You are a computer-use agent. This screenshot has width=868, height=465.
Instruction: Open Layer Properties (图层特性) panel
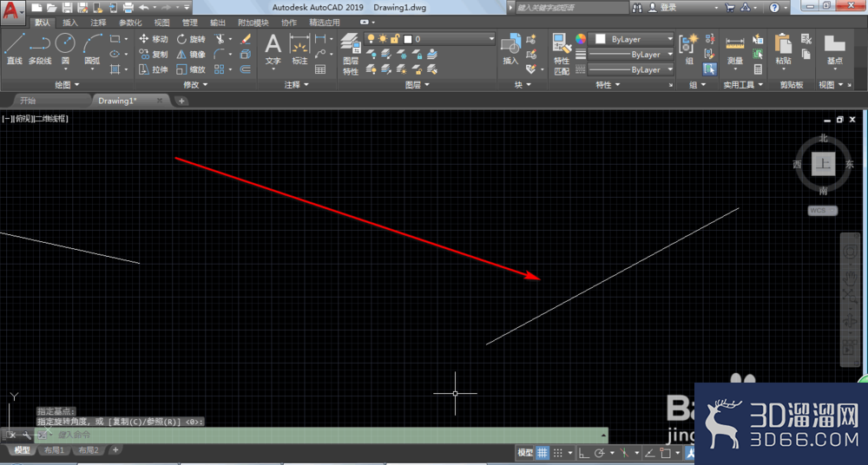tap(351, 55)
